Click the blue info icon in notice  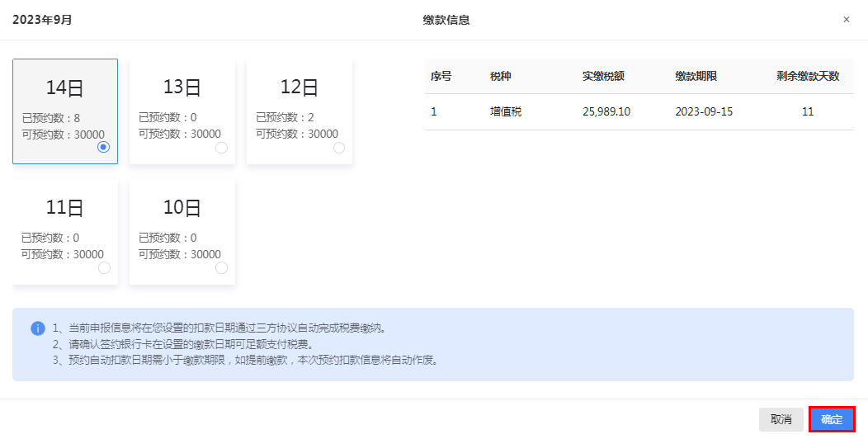pyautogui.click(x=38, y=328)
